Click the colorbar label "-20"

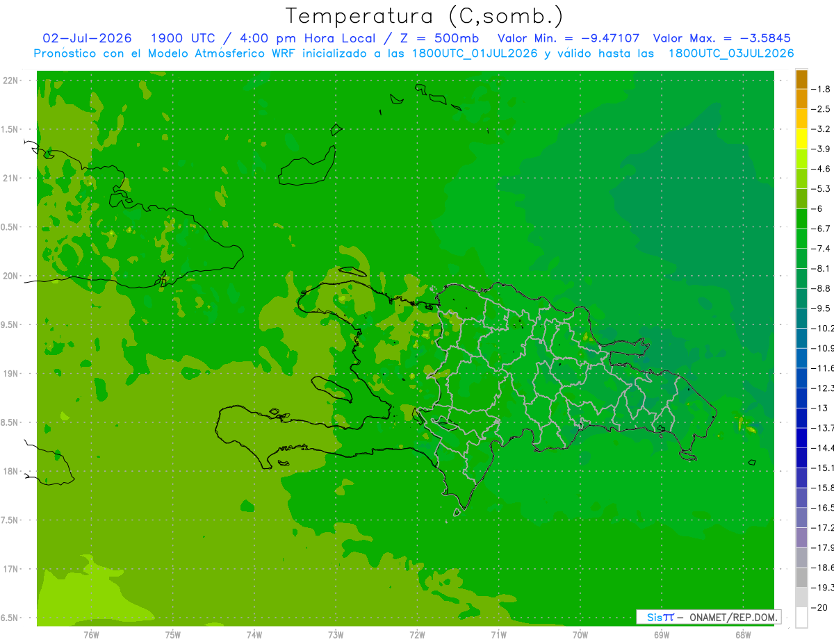[x=819, y=608]
